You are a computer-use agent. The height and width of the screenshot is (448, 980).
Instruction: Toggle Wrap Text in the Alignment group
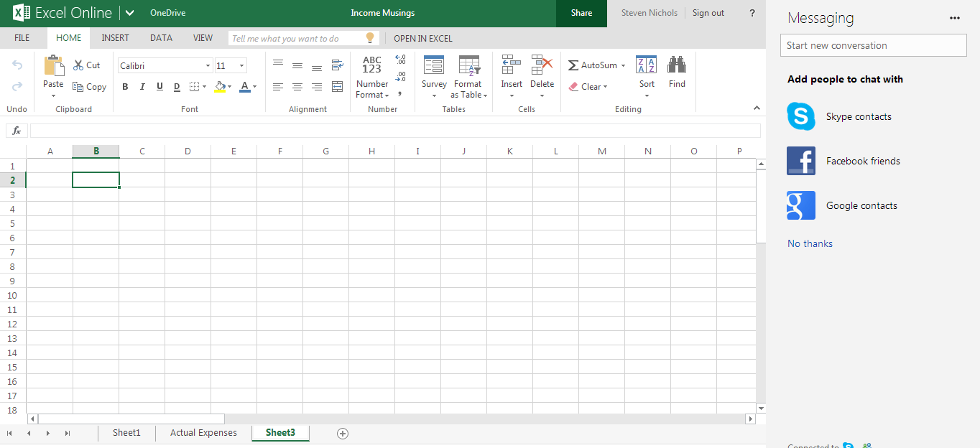[337, 65]
